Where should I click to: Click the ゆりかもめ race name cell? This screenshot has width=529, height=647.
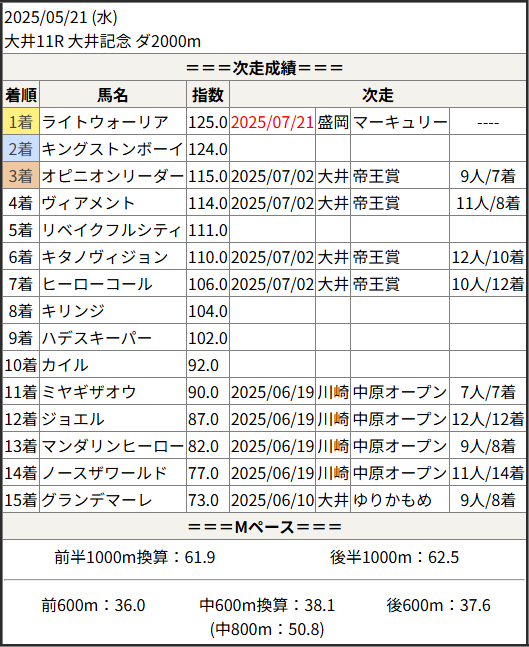[x=400, y=500]
